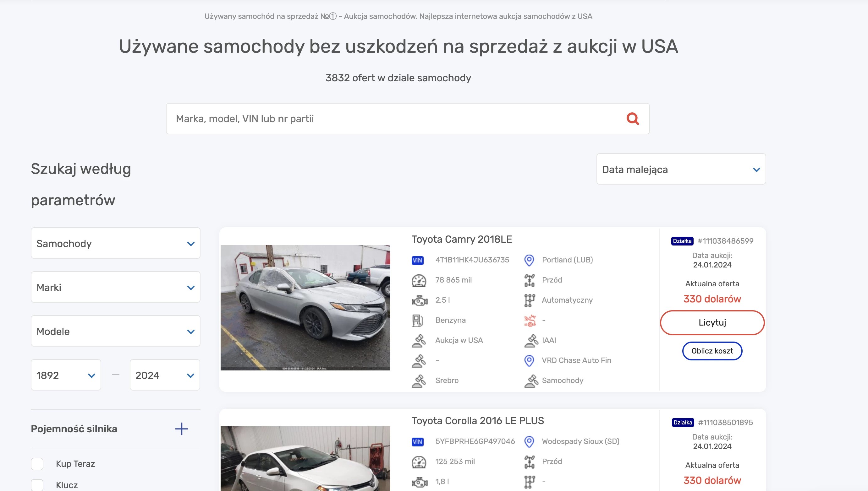Click the VIN icon for Toyota Camry
868x491 pixels.
coord(417,260)
